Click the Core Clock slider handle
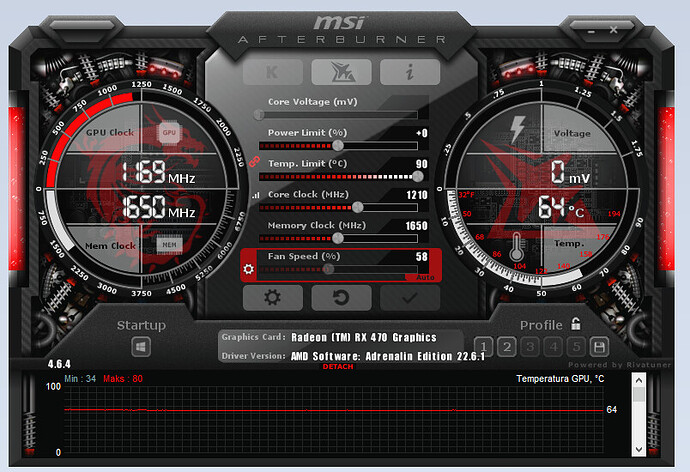 [358, 207]
